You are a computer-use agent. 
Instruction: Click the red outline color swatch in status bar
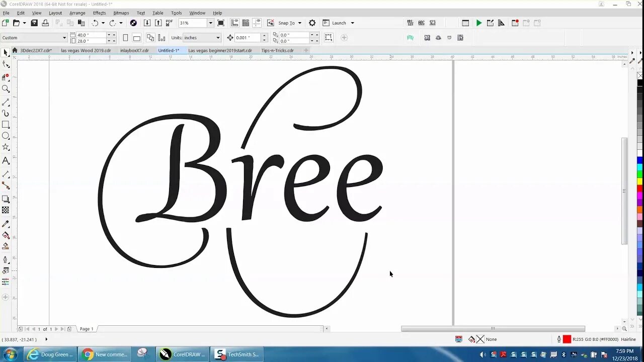(x=567, y=339)
